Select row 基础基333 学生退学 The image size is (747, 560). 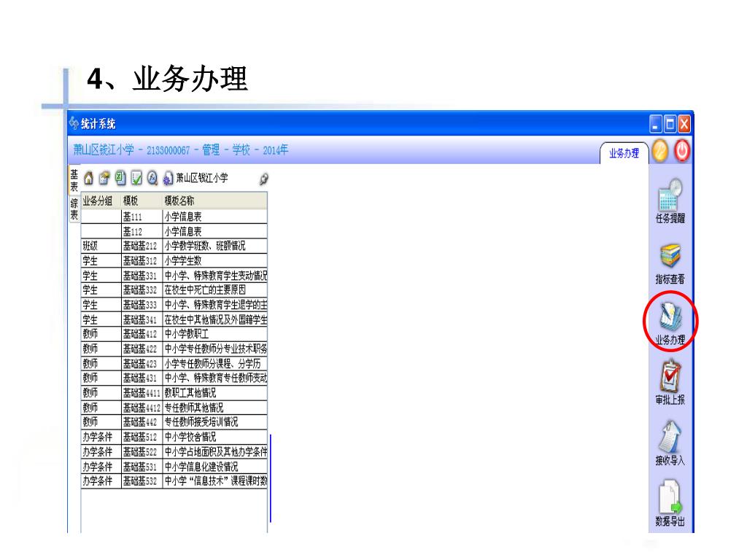pyautogui.click(x=174, y=305)
